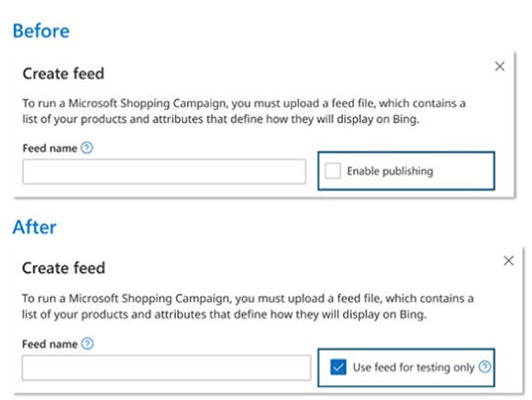Select the Before heading
The height and width of the screenshot is (400, 532).
click(41, 30)
